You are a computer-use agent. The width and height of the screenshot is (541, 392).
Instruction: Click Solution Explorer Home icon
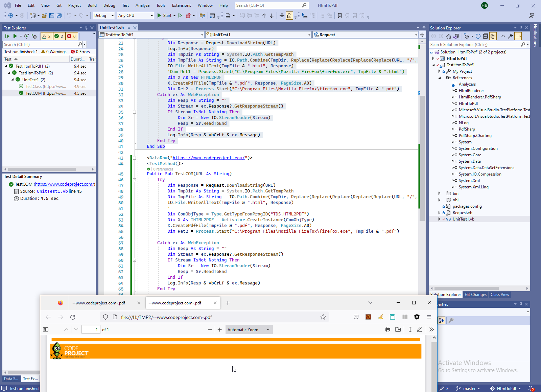pos(449,36)
